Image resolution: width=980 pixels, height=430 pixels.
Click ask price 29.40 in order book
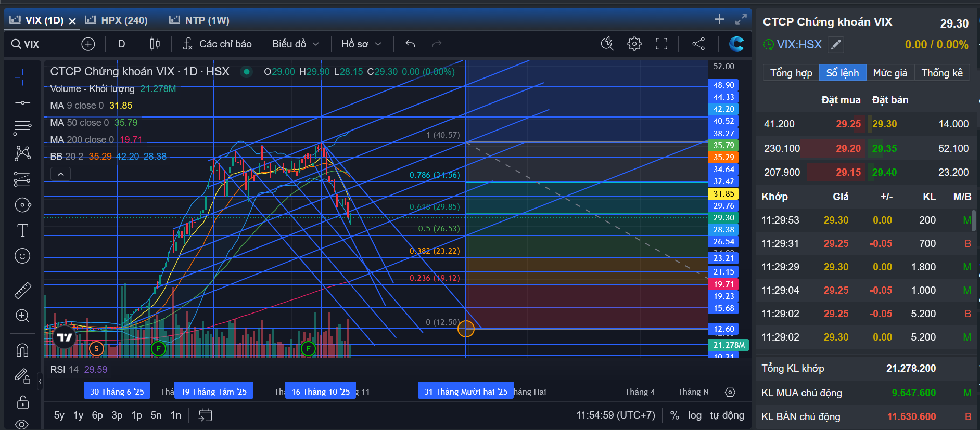(x=884, y=172)
